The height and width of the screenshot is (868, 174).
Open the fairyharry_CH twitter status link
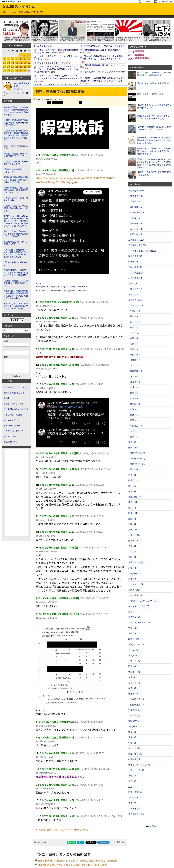click(x=75, y=180)
